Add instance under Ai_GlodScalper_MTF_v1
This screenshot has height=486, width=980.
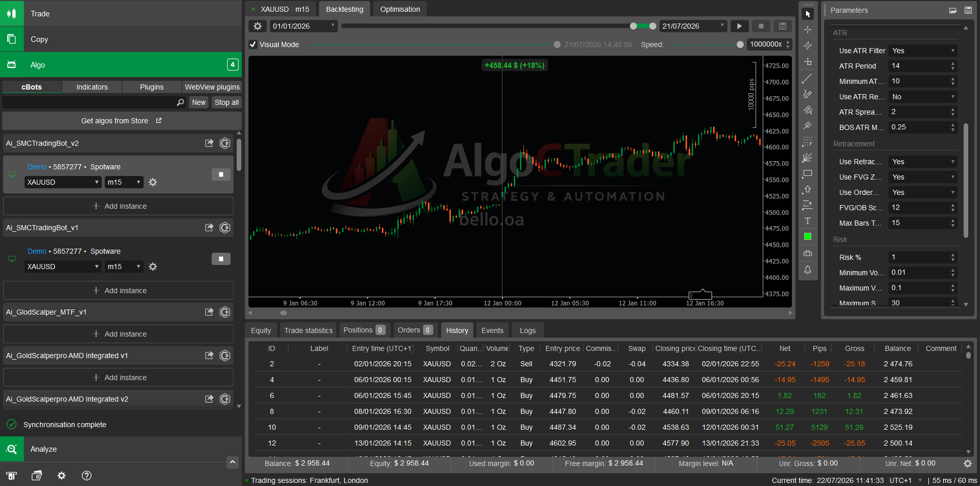(119, 334)
